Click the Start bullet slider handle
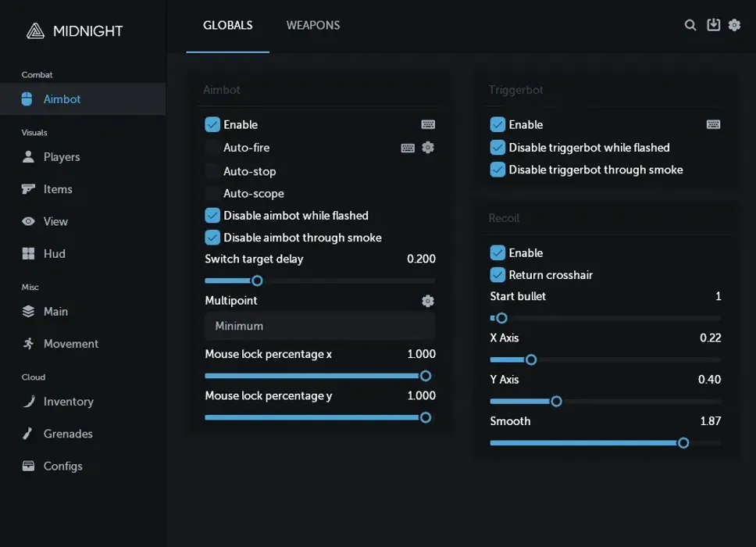 [501, 318]
